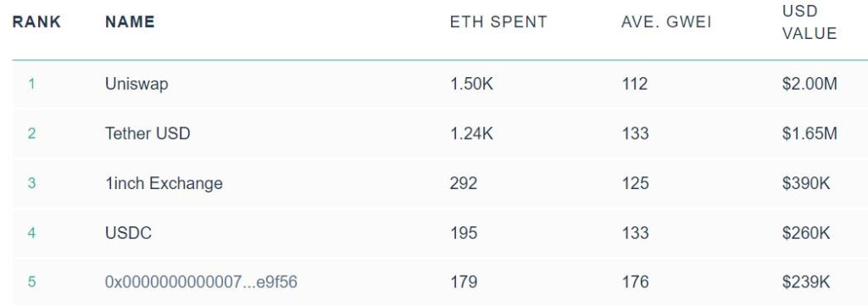Screen dimensions: 868x306
Task: Click Uniswap's 1.50K ETH spent value
Action: coord(471,84)
